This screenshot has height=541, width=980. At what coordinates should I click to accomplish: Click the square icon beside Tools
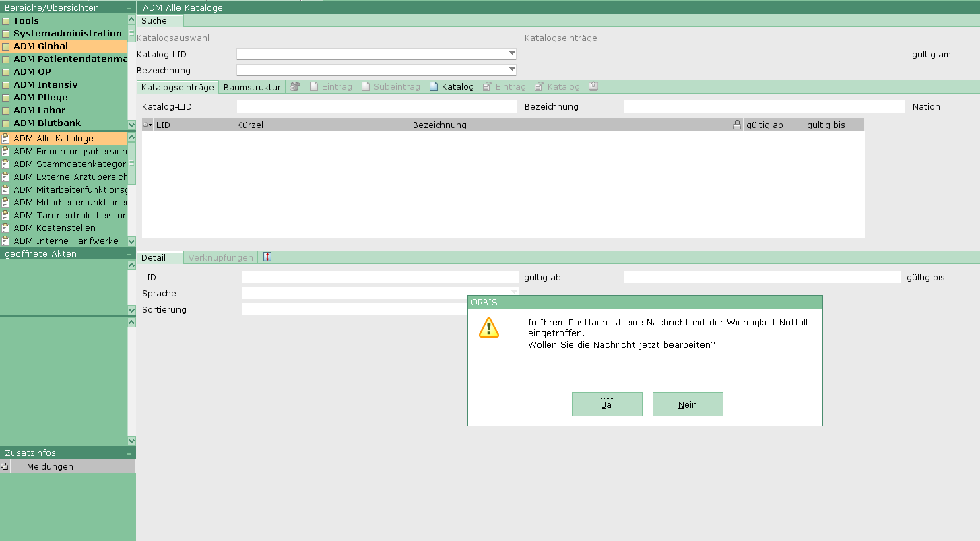pos(6,21)
